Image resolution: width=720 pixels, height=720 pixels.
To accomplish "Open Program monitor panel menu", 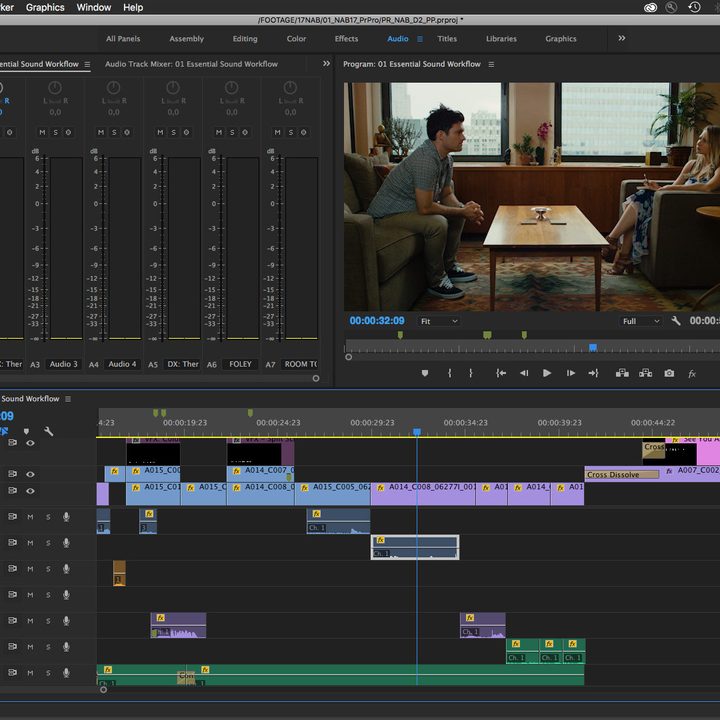I will pos(491,64).
